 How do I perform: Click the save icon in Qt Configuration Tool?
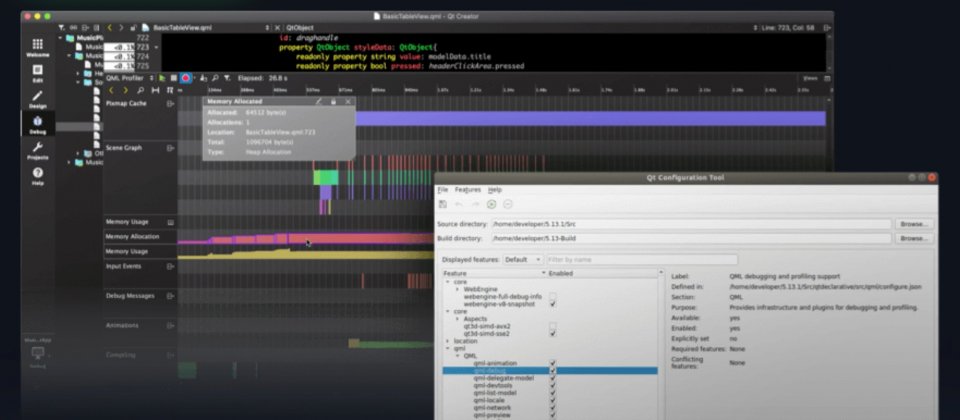pos(443,204)
